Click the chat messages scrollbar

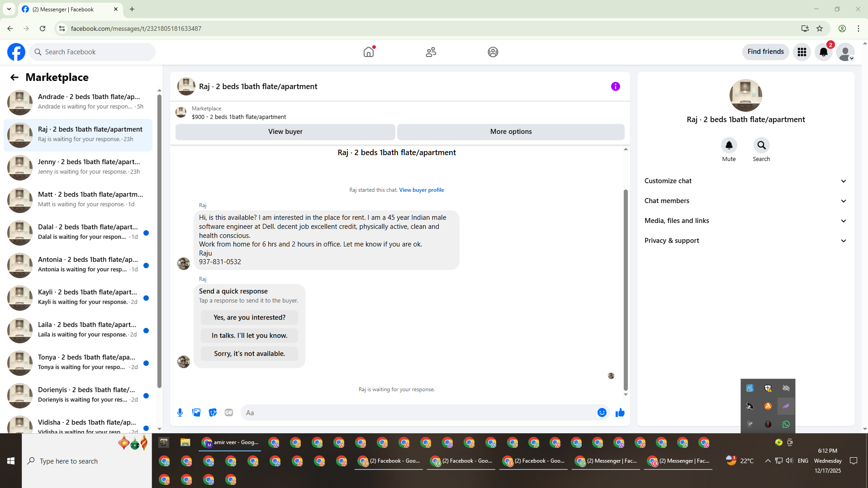[626, 290]
